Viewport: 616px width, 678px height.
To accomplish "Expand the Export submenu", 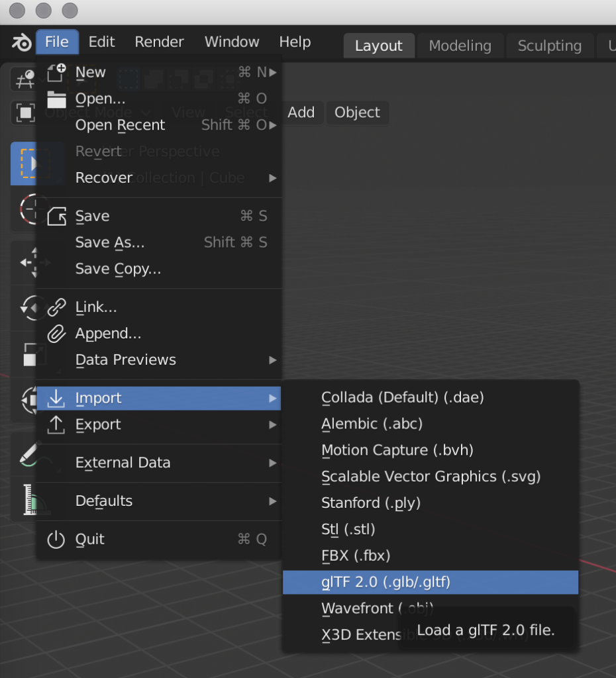I will pyautogui.click(x=159, y=424).
